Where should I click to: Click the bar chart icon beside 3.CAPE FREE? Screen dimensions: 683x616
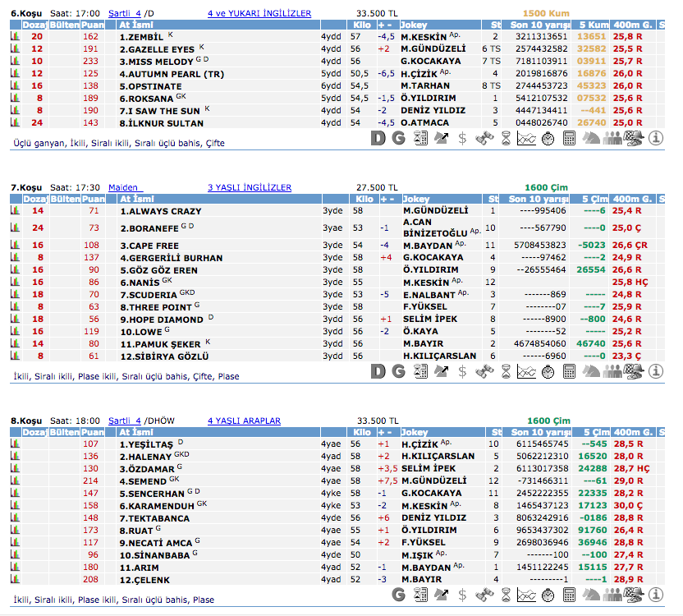point(14,246)
